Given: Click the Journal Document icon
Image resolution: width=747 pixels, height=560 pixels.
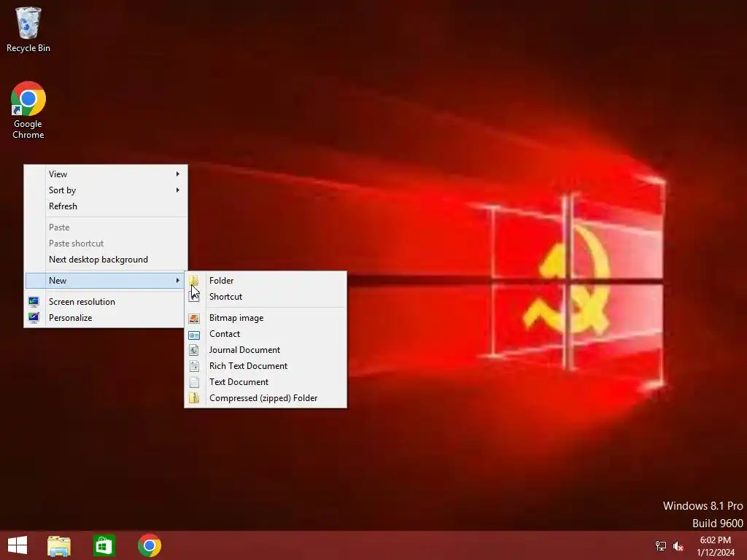Looking at the screenshot, I should (x=194, y=350).
